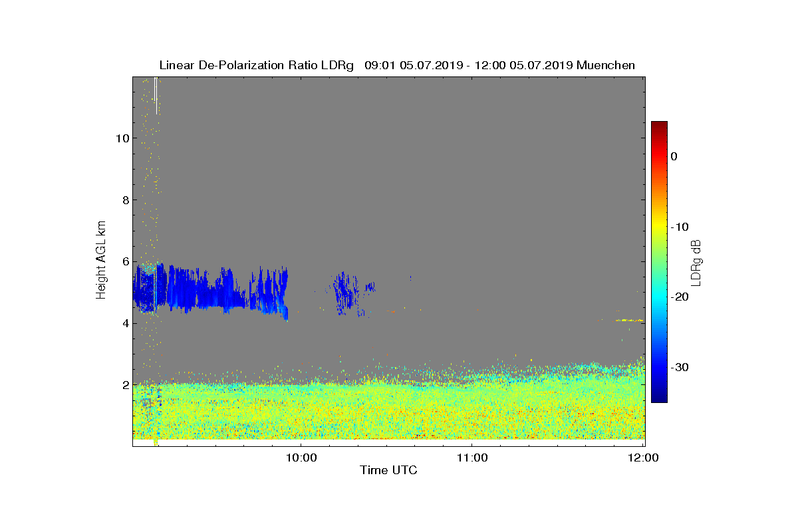Click the 4 km height tick label
The height and width of the screenshot is (532, 798).
coord(125,324)
